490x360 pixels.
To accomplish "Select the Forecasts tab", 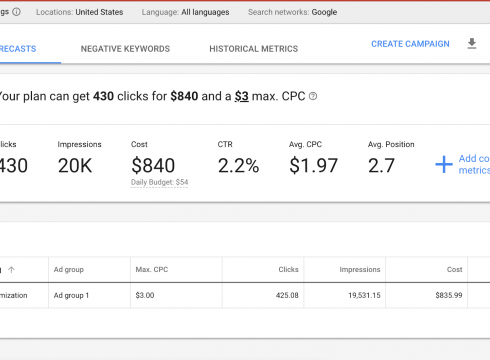I will click(x=18, y=49).
